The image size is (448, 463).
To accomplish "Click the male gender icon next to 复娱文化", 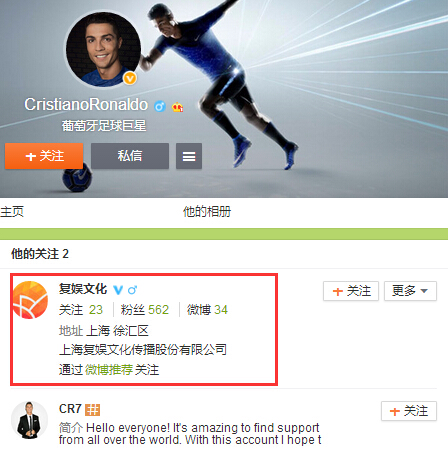I will point(132,290).
